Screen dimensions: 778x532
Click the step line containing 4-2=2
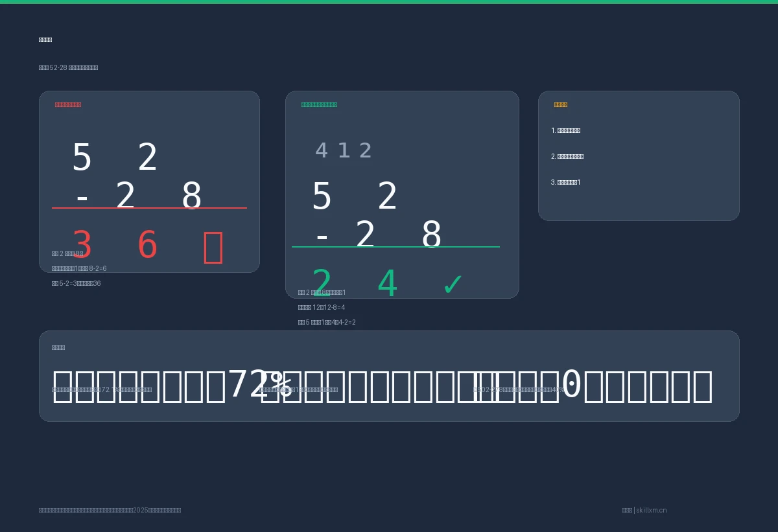click(327, 322)
